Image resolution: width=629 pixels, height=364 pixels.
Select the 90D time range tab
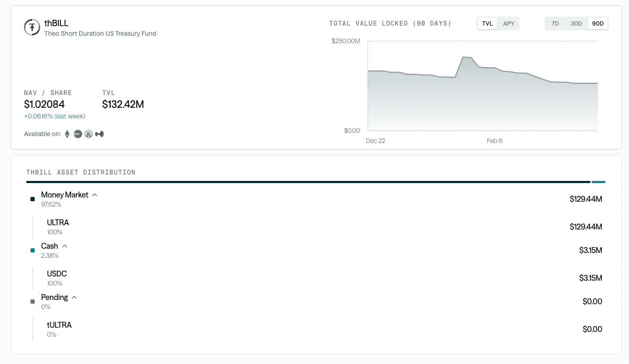597,23
